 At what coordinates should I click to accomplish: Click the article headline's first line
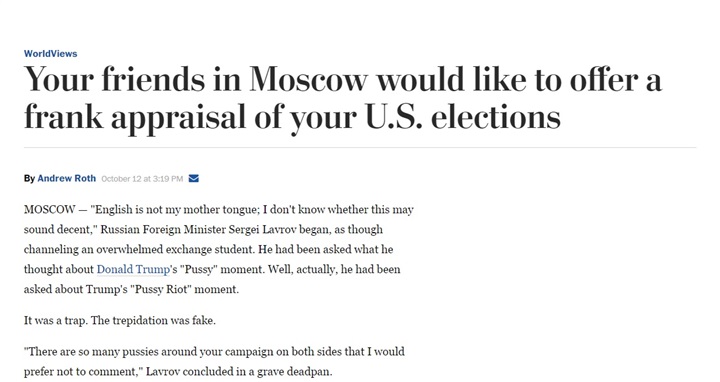tap(343, 79)
